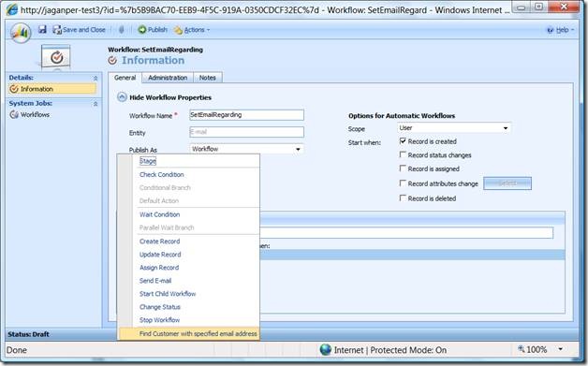Click the paperclip attach icon
This screenshot has width=588, height=366.
tap(122, 30)
